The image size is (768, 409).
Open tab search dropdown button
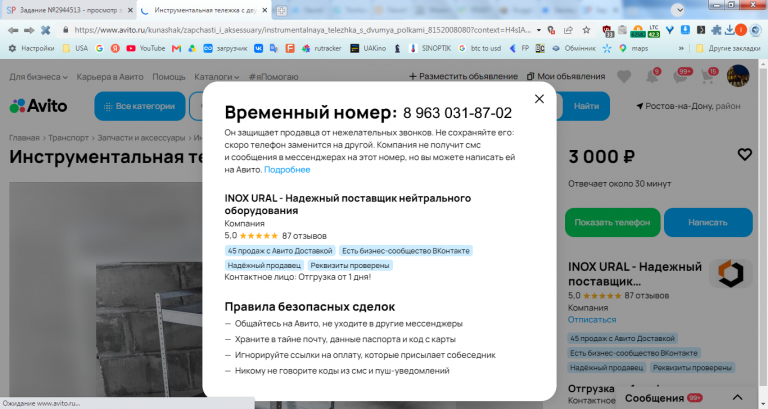677,10
